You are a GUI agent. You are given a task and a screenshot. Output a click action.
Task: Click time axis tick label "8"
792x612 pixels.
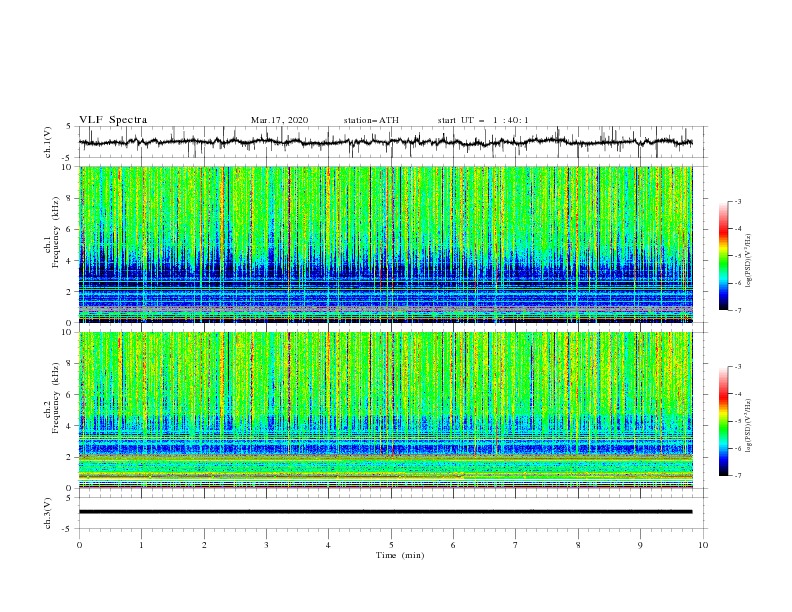pos(578,545)
